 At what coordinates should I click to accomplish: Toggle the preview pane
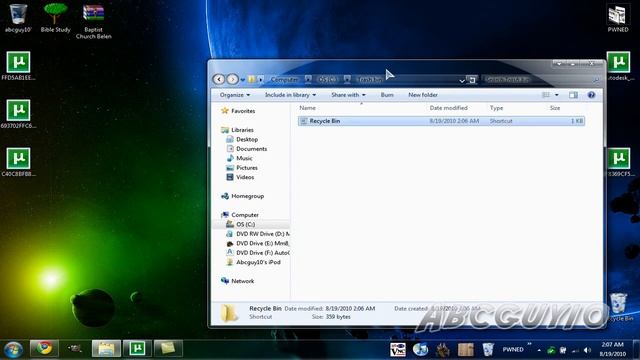click(573, 95)
